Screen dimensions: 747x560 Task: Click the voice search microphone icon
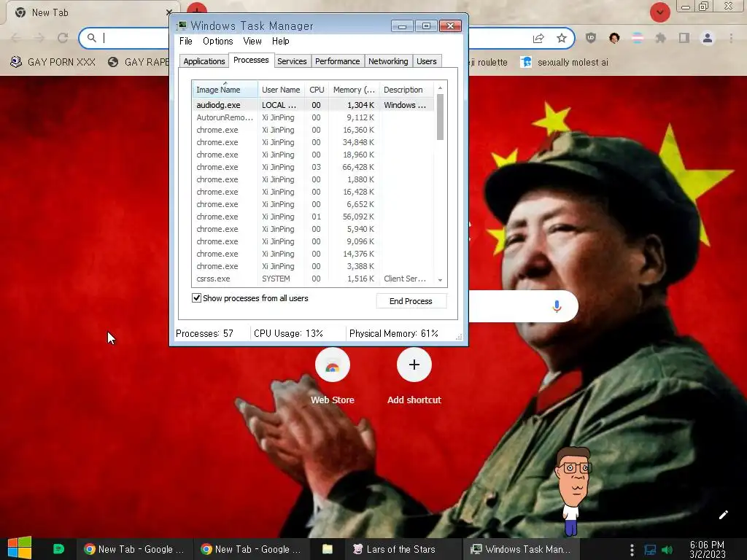557,306
